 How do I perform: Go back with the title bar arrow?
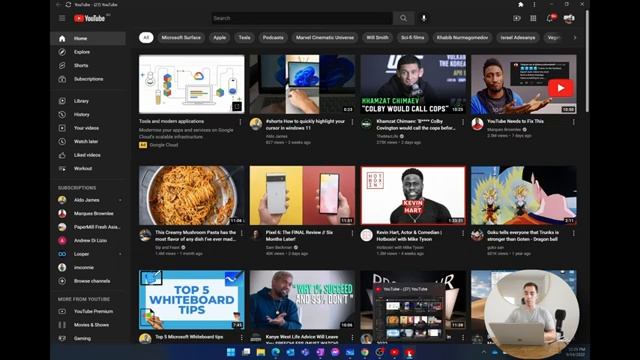[x=58, y=4]
